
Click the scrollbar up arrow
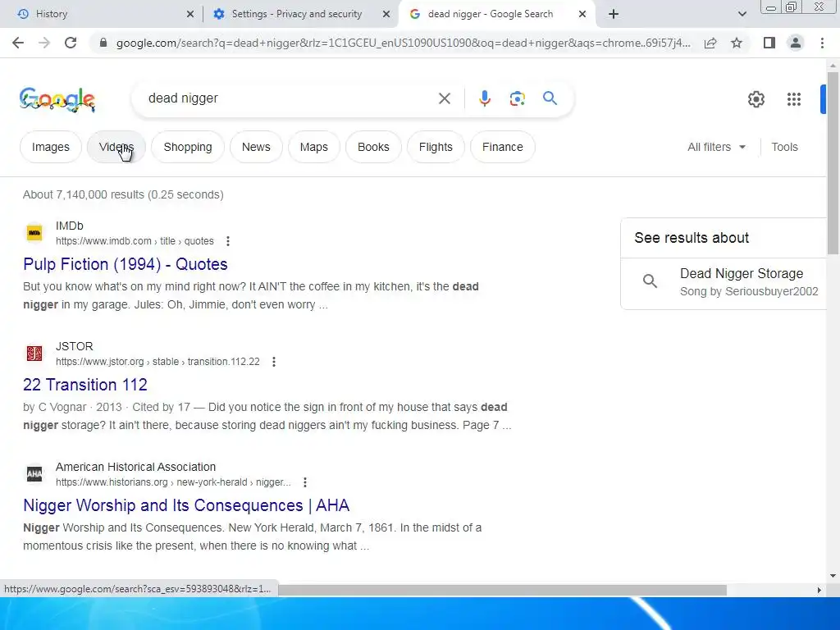point(832,66)
